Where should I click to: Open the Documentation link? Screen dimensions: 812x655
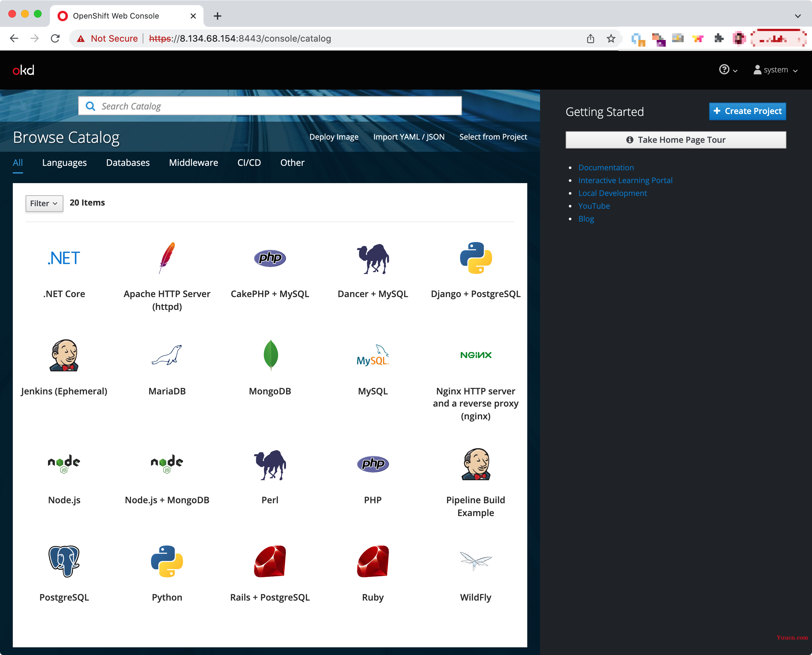(x=606, y=167)
